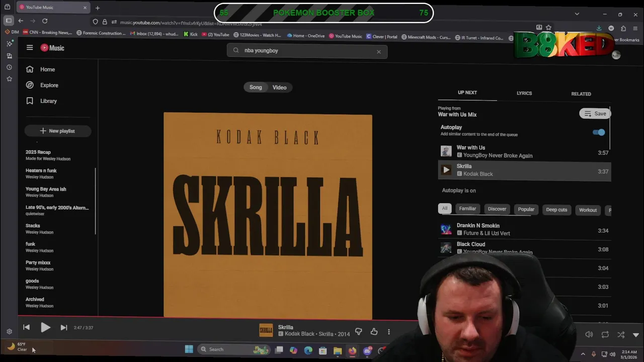Show hidden system tray icons
The height and width of the screenshot is (362, 644).
[x=583, y=354]
